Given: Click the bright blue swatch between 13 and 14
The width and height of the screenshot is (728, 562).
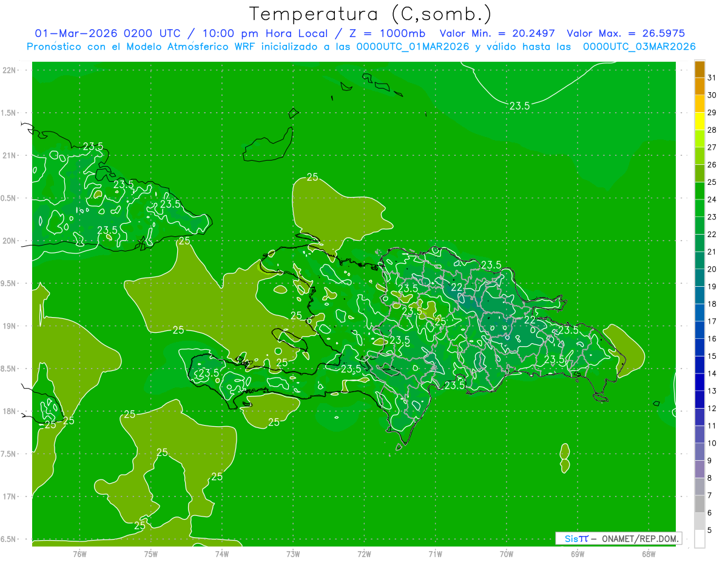Looking at the screenshot, I should pyautogui.click(x=699, y=383).
